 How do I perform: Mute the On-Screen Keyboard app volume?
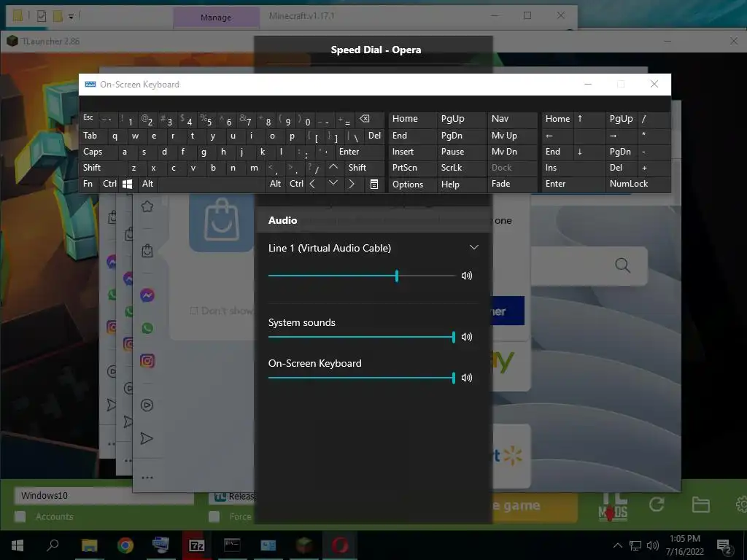(466, 378)
